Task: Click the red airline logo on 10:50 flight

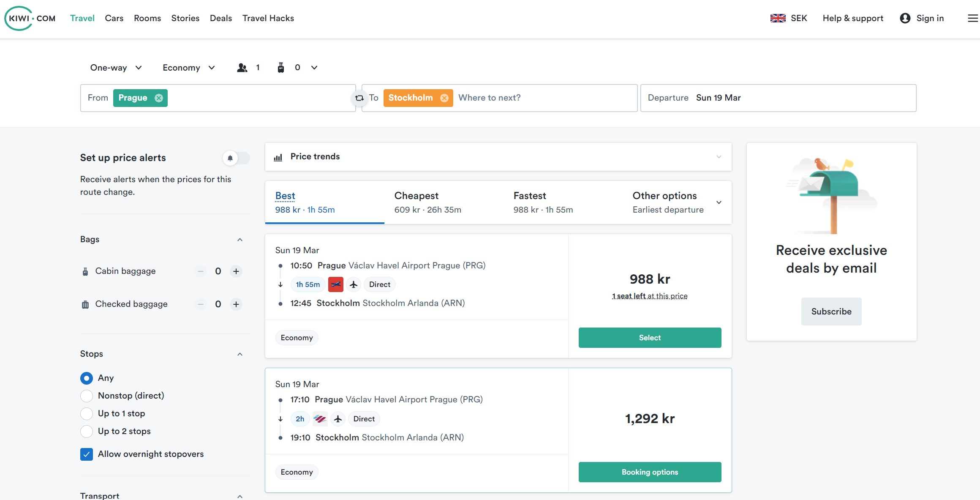Action: point(336,284)
